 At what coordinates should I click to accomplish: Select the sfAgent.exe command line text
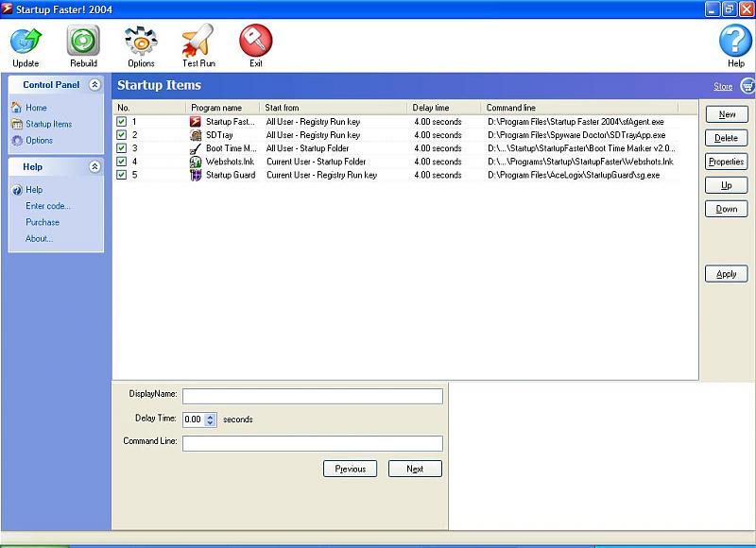(x=576, y=122)
